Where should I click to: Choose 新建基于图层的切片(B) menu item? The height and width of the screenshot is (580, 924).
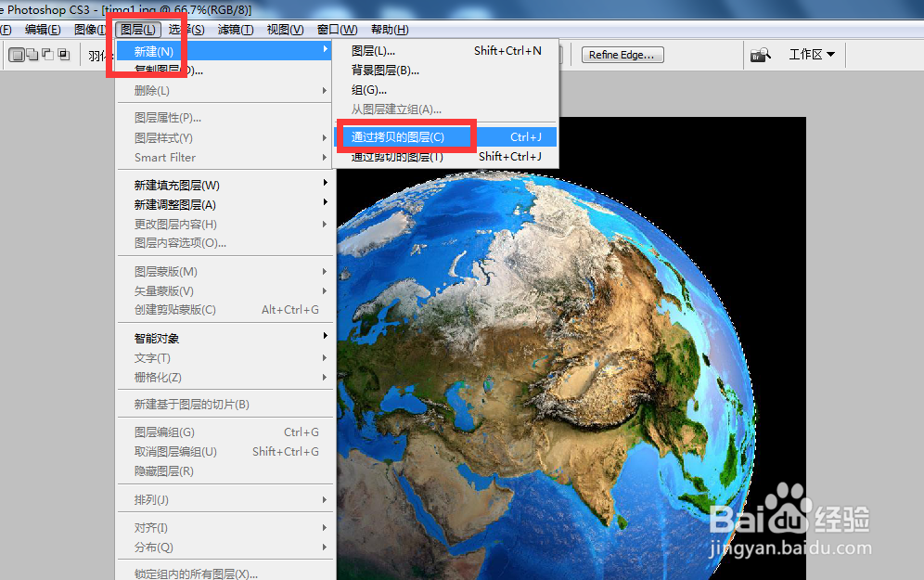pos(225,405)
